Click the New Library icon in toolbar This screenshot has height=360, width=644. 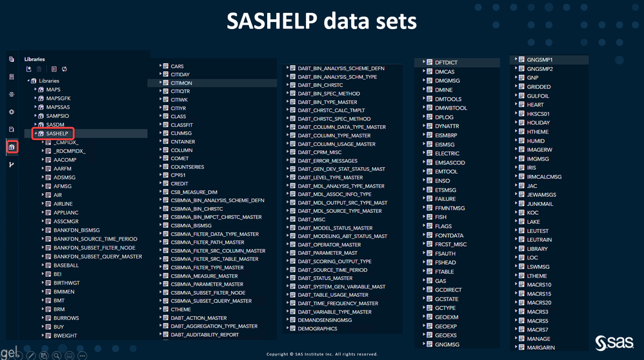pyautogui.click(x=29, y=70)
